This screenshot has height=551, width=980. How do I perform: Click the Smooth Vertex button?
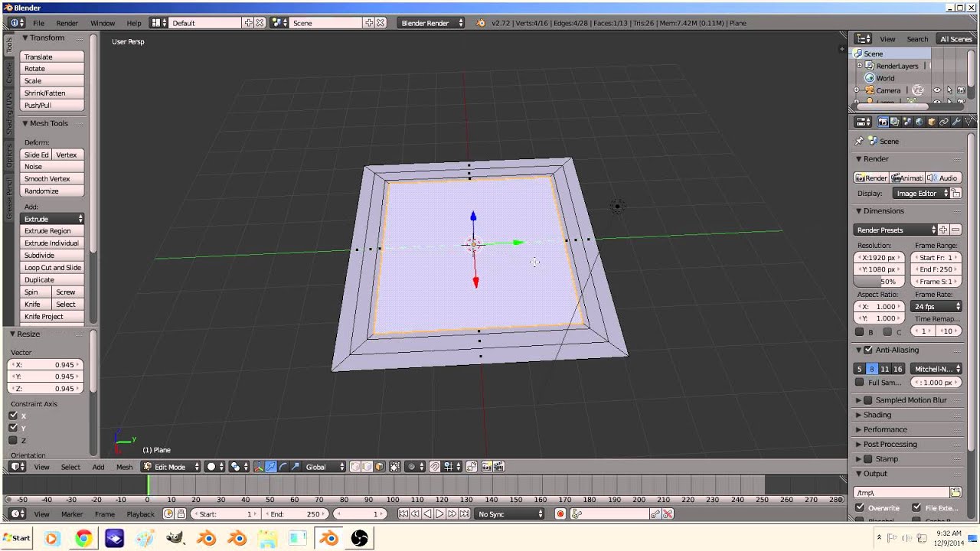52,179
